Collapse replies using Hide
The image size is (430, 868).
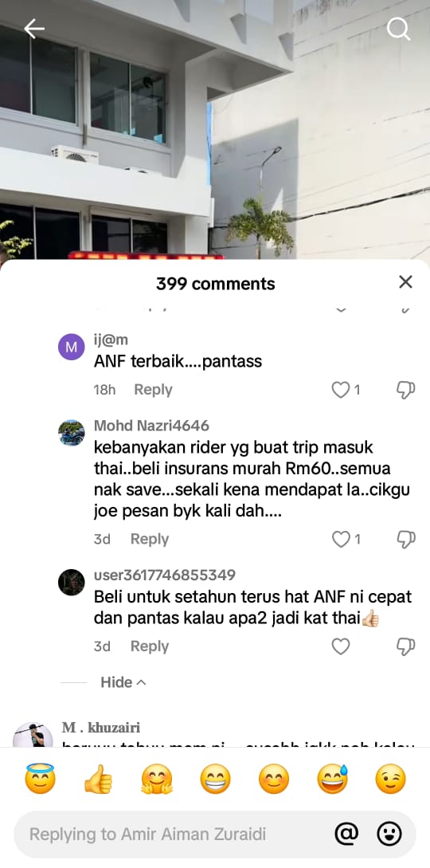pos(123,682)
